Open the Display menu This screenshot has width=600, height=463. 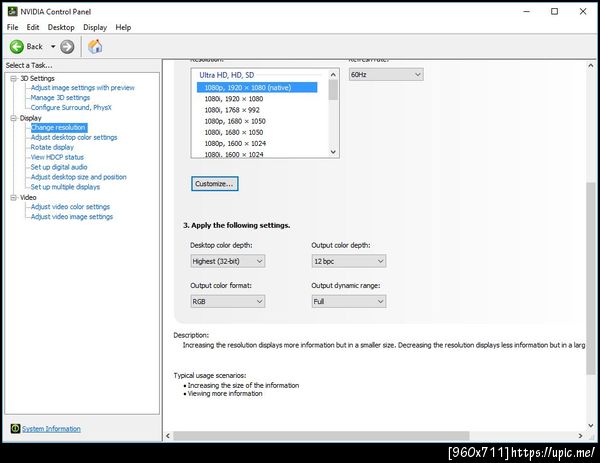95,27
